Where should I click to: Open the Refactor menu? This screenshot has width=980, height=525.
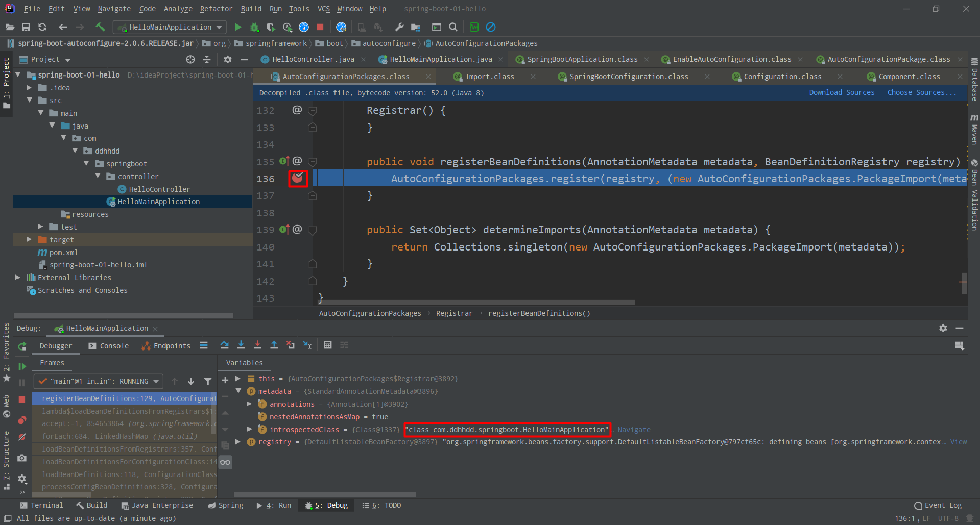coord(216,9)
